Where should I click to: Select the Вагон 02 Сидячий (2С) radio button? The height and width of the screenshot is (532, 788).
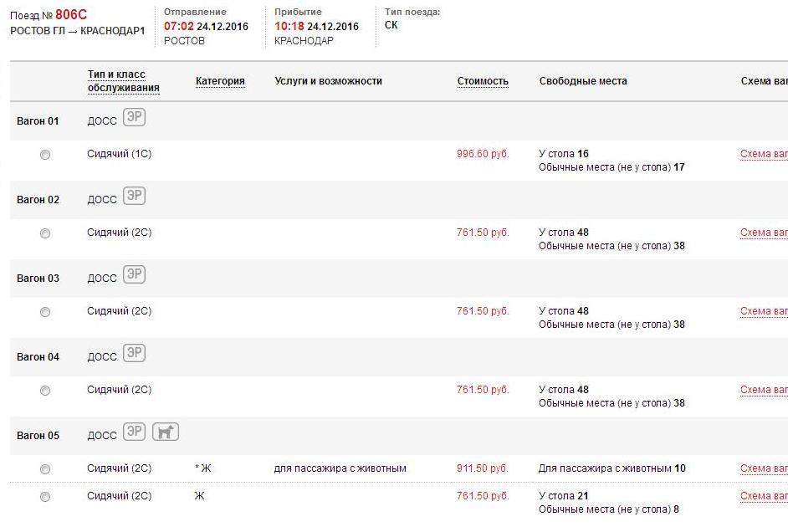point(45,233)
